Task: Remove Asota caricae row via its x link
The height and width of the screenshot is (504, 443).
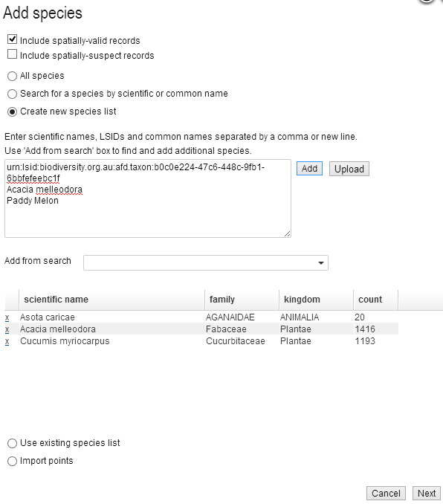Action: pyautogui.click(x=7, y=317)
